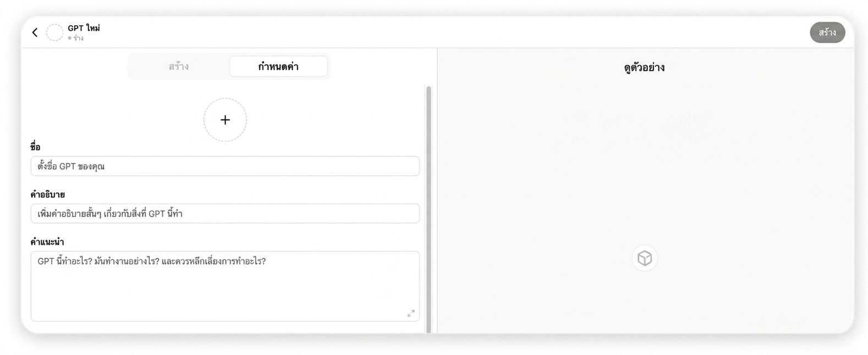The width and height of the screenshot is (868, 355).
Task: Expand the instructions box with diagonal arrows
Action: tap(411, 313)
